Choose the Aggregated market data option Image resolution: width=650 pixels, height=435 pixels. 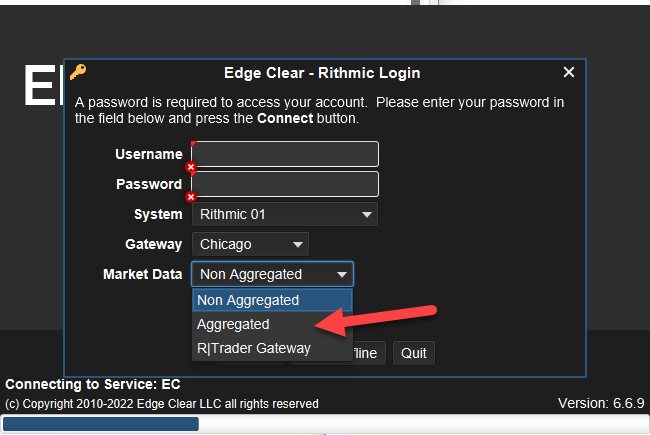(x=234, y=324)
